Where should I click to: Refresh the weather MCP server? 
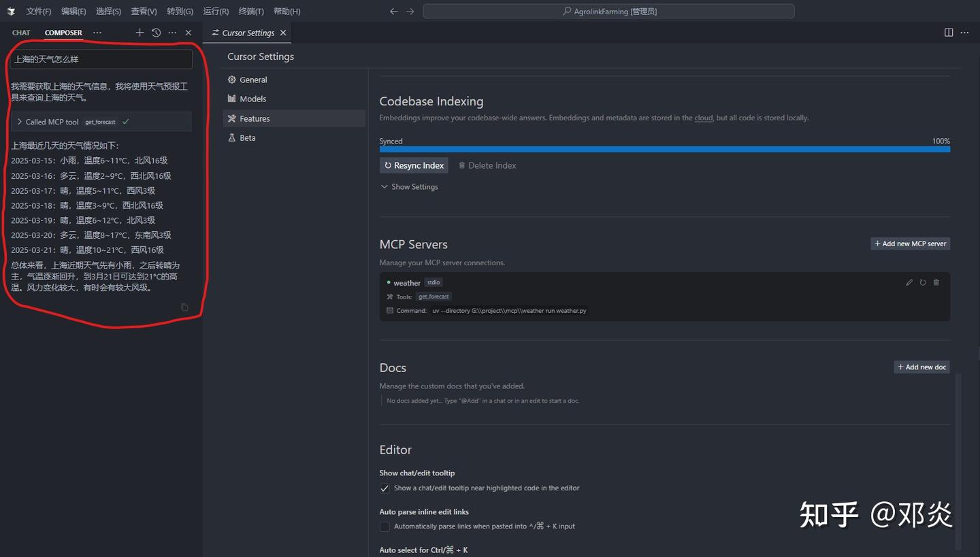[923, 282]
